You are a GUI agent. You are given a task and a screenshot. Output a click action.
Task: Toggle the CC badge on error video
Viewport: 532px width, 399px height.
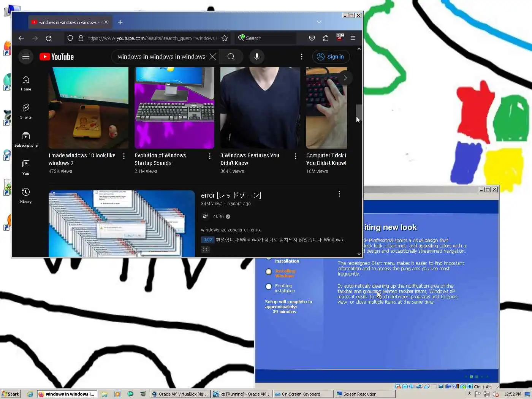click(205, 250)
